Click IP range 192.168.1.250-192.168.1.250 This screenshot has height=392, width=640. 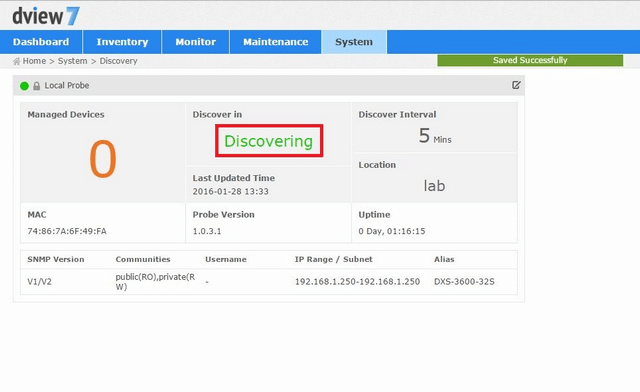coord(357,282)
